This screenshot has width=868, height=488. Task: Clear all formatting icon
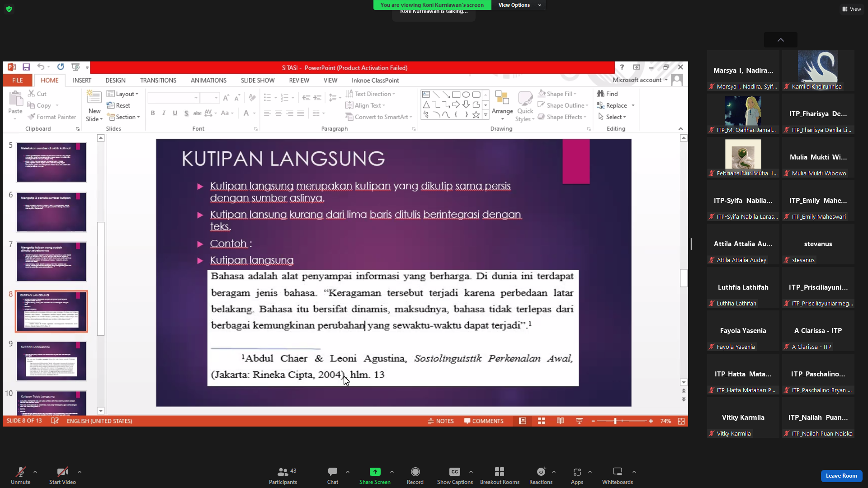click(x=252, y=98)
